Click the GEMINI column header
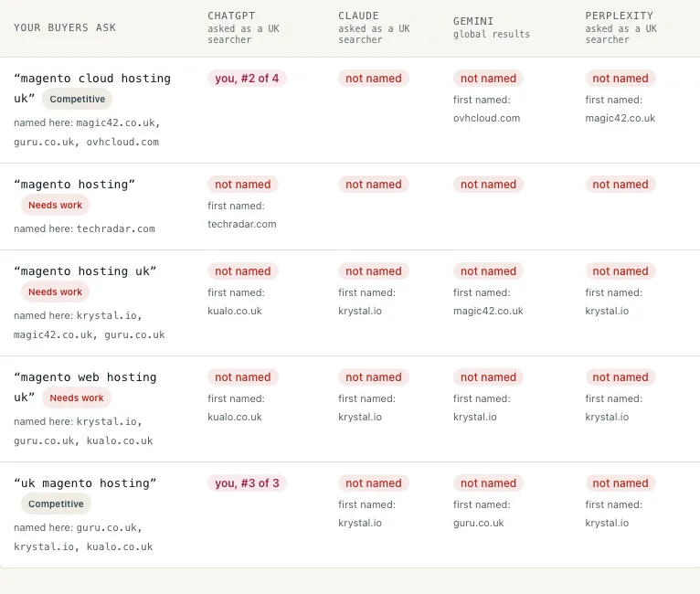 click(x=473, y=21)
